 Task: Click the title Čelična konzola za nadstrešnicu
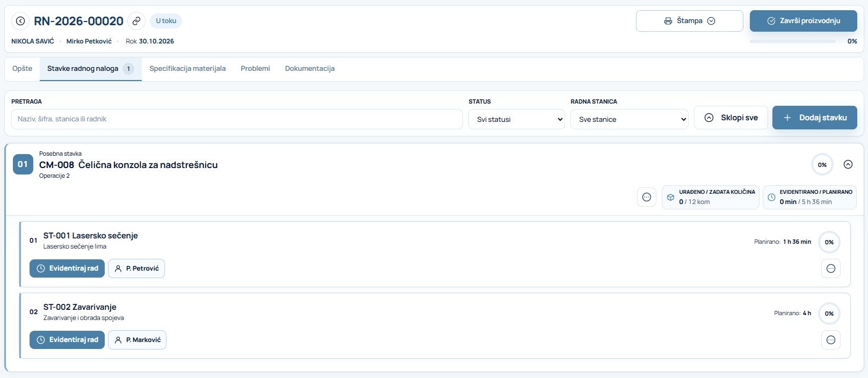(148, 165)
